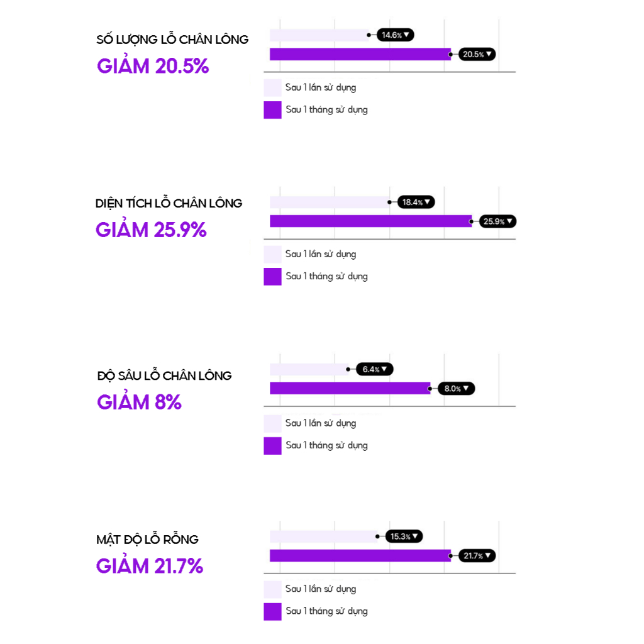Click the 'GIẢM 20.5%' headline
The width and height of the screenshot is (644, 644).
(153, 66)
